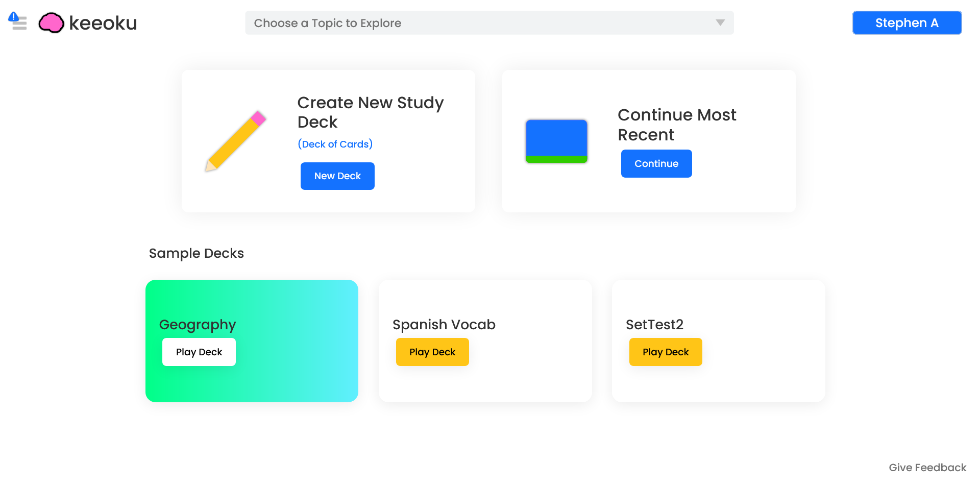This screenshot has height=487, width=980.
Task: Open Choose a Topic to Explore selector
Action: tap(489, 23)
